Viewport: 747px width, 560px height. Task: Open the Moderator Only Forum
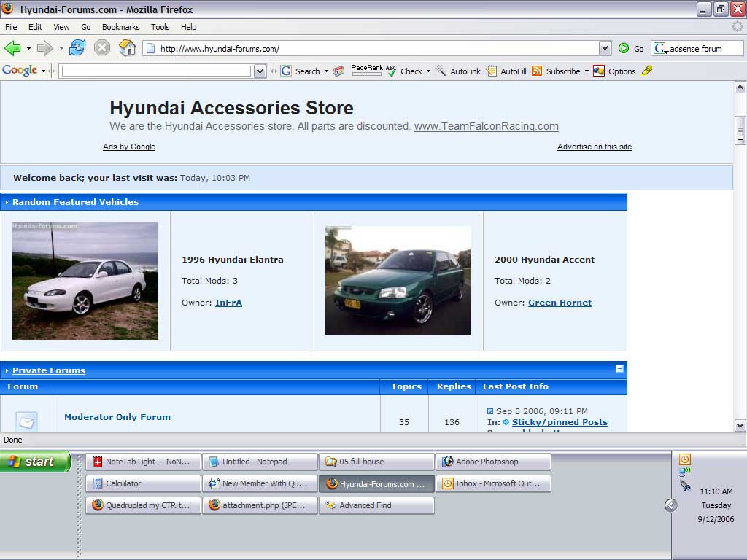point(117,417)
